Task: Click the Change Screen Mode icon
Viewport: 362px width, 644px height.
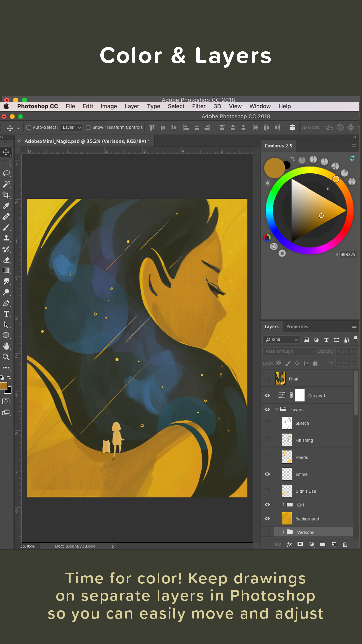Action: pos(6,413)
